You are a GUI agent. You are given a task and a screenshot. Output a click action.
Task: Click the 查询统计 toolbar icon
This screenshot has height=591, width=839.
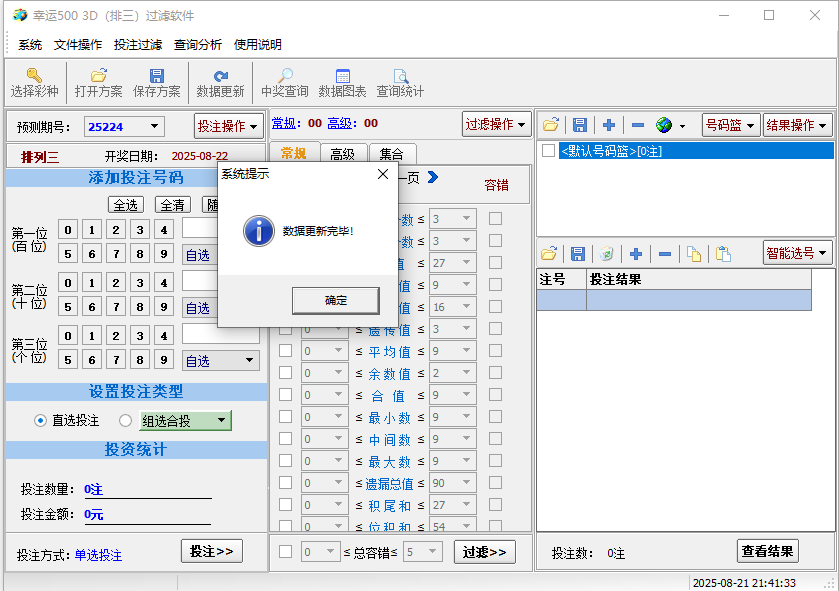[x=400, y=76]
